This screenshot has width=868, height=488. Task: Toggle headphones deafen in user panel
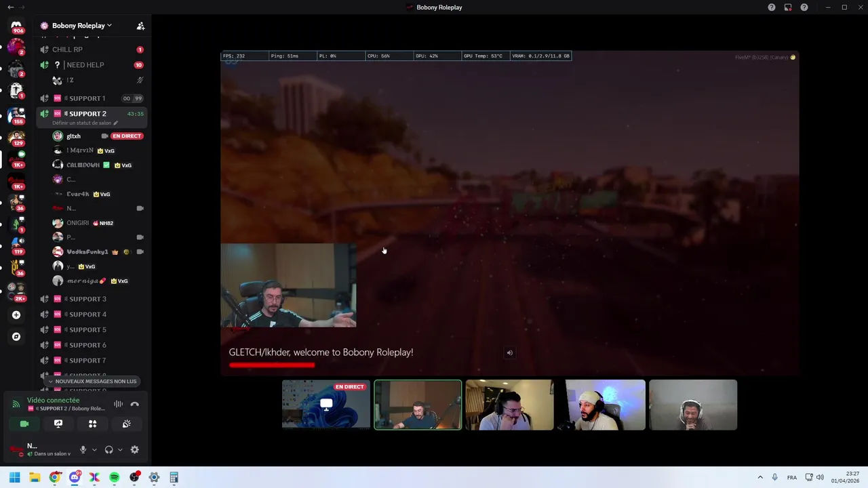point(108,449)
